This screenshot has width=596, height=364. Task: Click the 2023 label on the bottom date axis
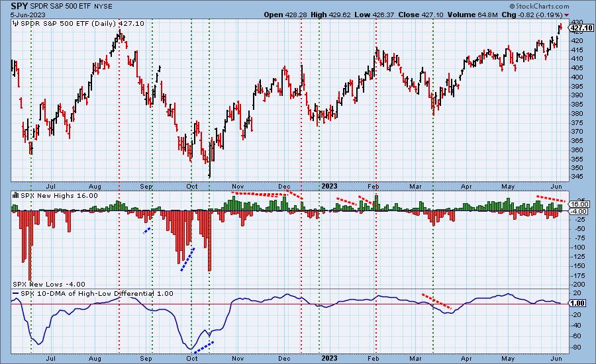point(330,358)
